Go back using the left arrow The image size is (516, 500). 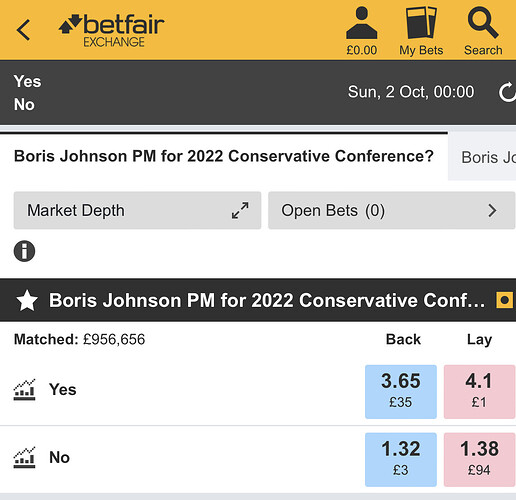point(23,30)
